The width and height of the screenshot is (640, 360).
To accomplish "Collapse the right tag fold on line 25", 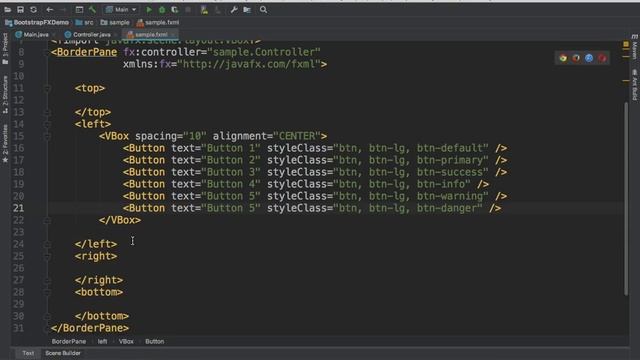I will pyautogui.click(x=47, y=256).
